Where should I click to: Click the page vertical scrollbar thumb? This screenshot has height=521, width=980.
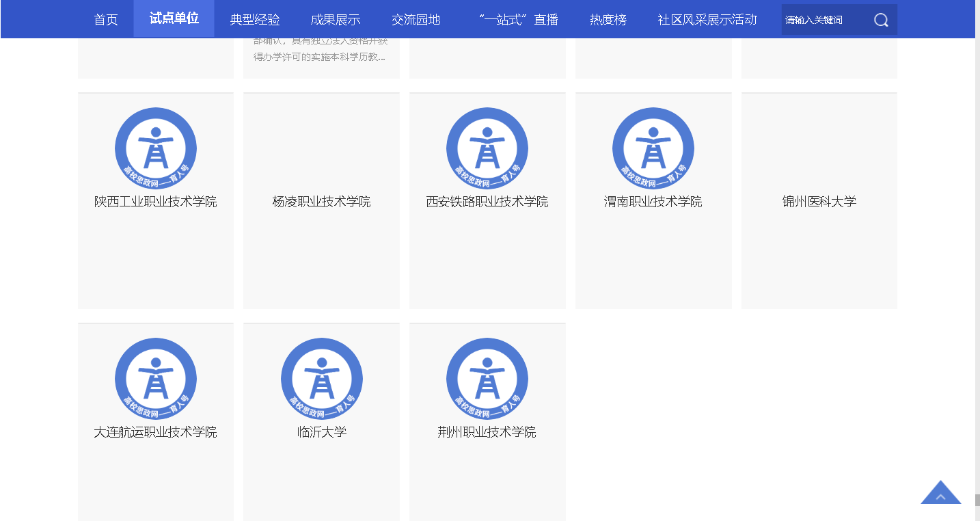[x=977, y=500]
